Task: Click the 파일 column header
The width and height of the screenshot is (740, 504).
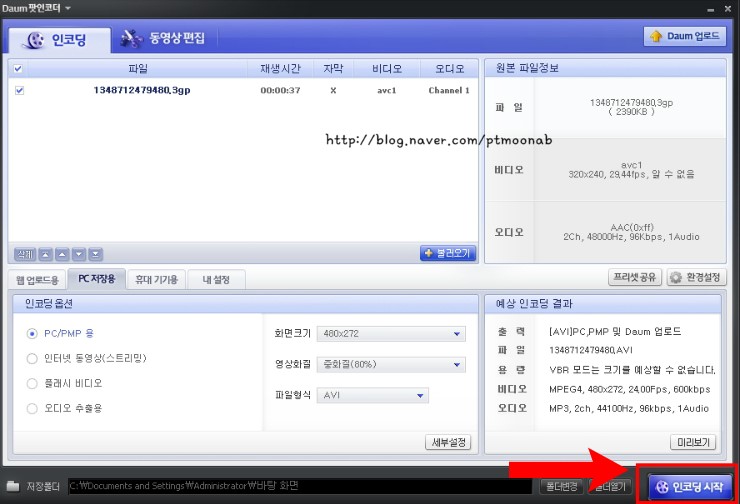Action: tap(138, 69)
